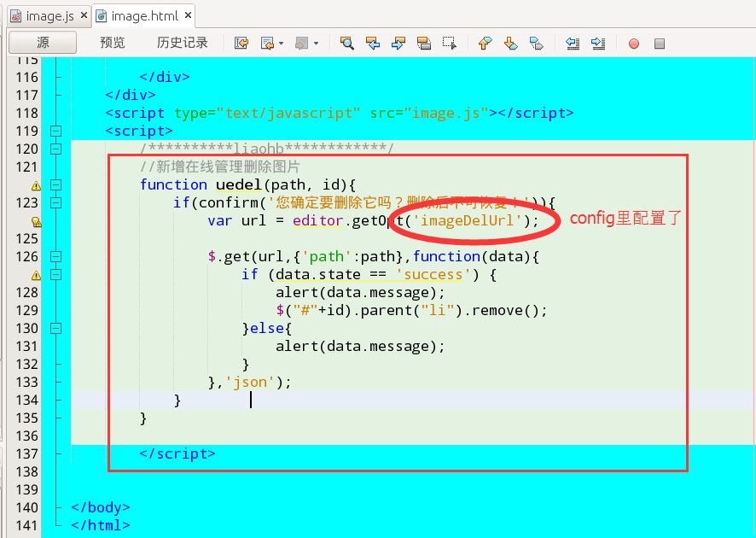Stop macro recording square icon
Image resolution: width=756 pixels, height=538 pixels.
point(660,44)
